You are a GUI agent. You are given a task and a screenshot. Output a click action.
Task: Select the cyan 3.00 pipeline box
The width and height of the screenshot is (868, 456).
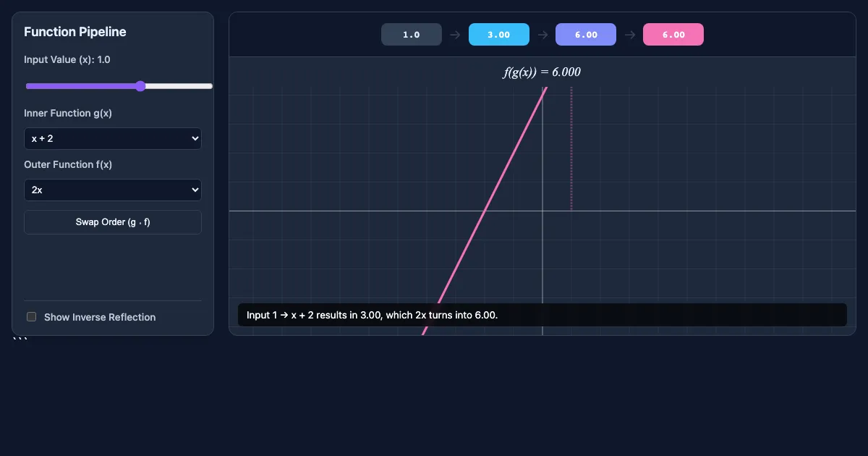pyautogui.click(x=499, y=35)
